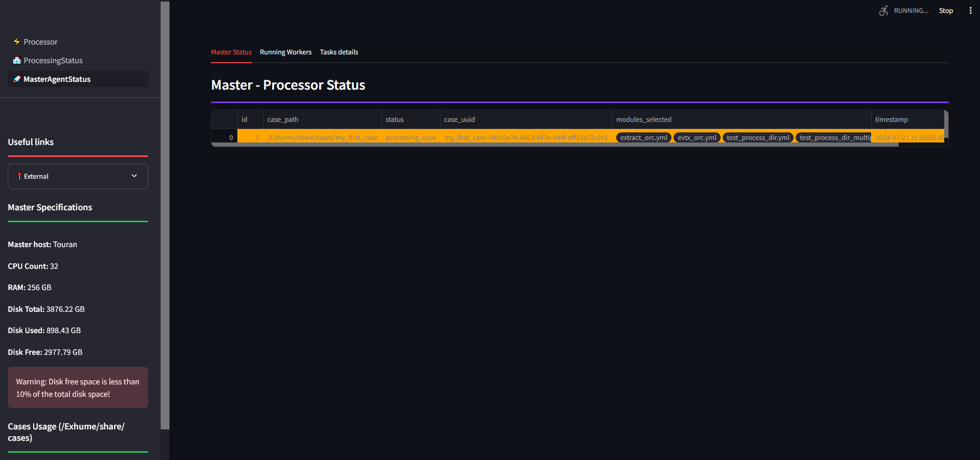980x460 pixels.
Task: Open the ProcessingStatus page icon
Action: (x=17, y=60)
